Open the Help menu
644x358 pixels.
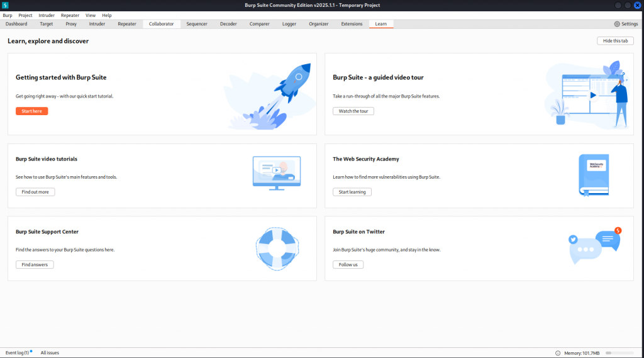click(107, 15)
